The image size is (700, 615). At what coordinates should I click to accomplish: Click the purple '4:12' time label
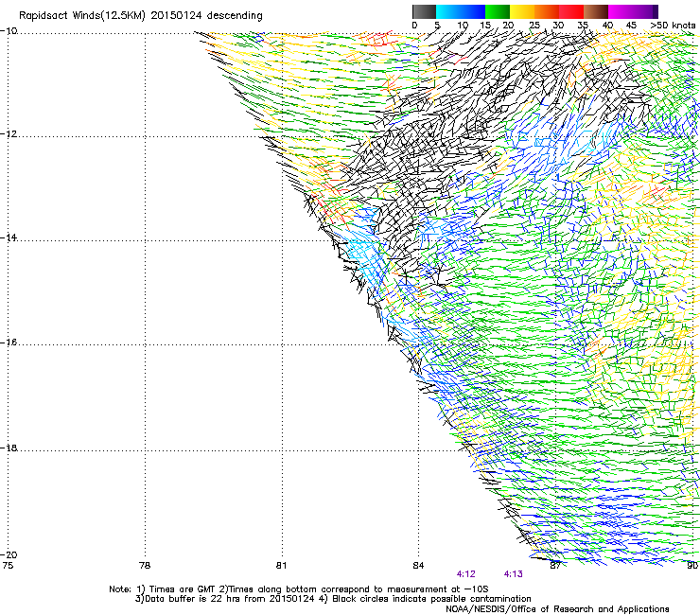point(465,574)
